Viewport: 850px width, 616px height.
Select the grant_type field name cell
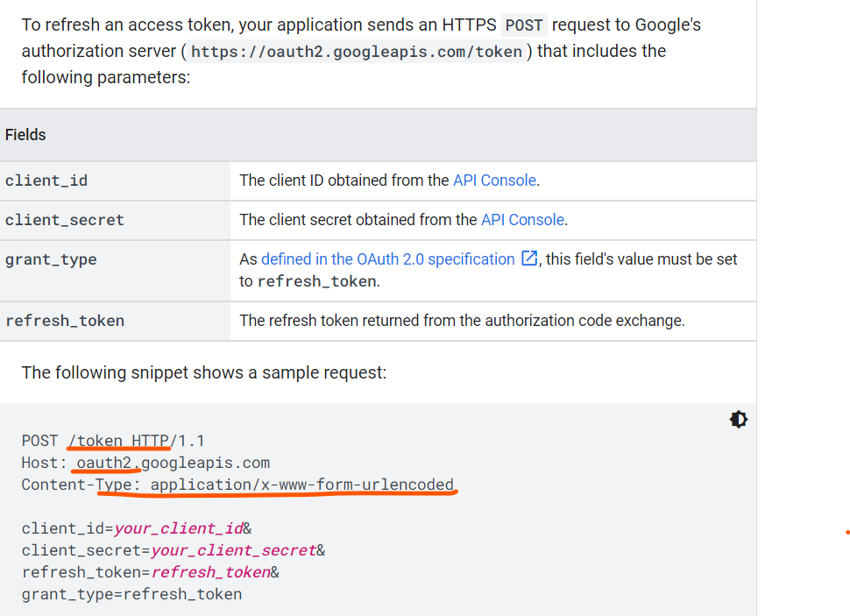(x=115, y=271)
